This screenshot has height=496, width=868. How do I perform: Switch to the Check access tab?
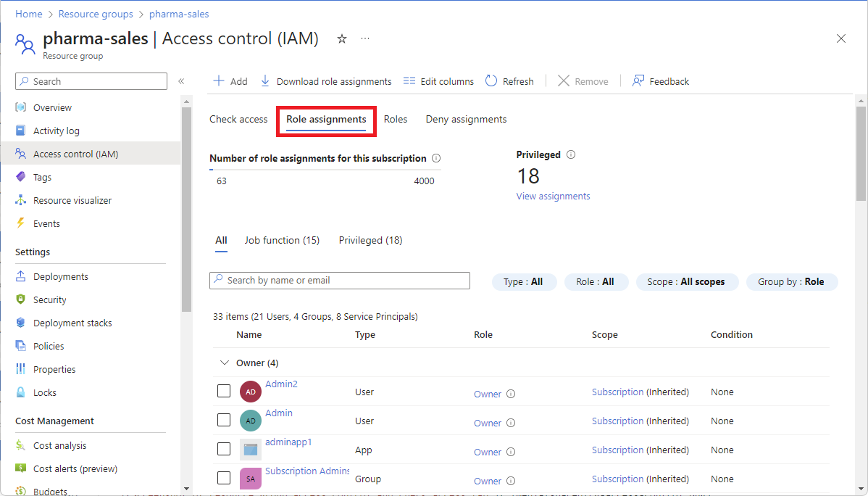[238, 119]
